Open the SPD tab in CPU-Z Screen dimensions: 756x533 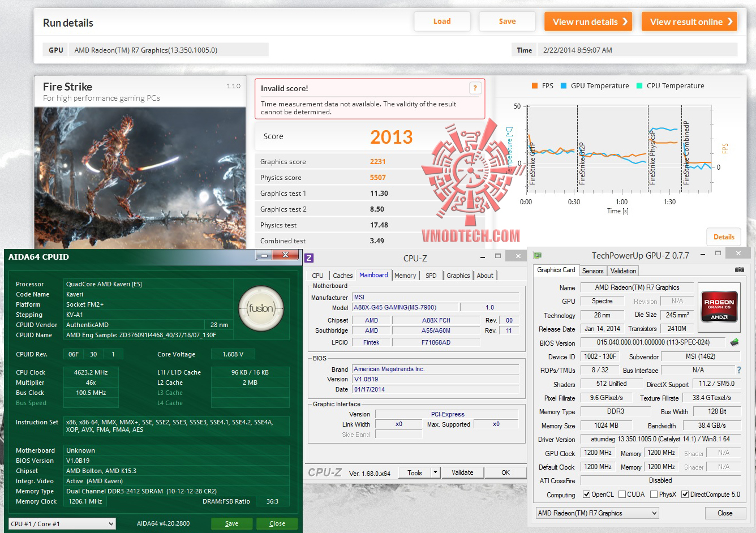tap(431, 276)
